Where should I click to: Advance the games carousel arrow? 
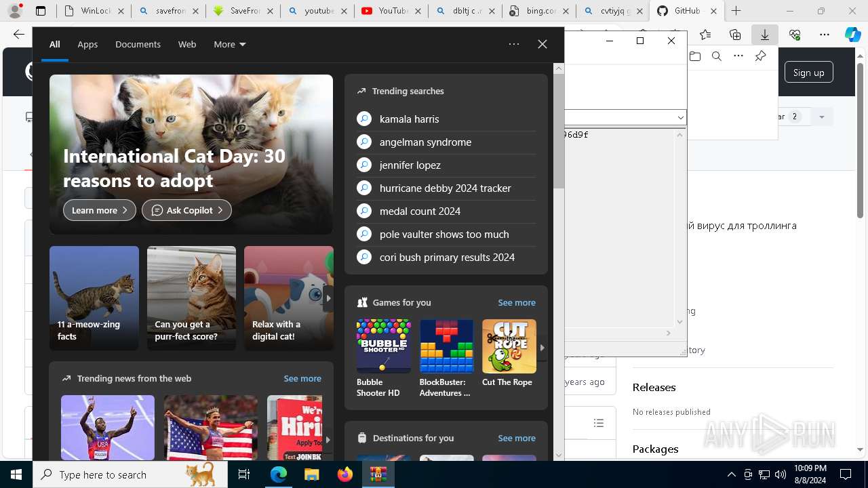coord(542,347)
